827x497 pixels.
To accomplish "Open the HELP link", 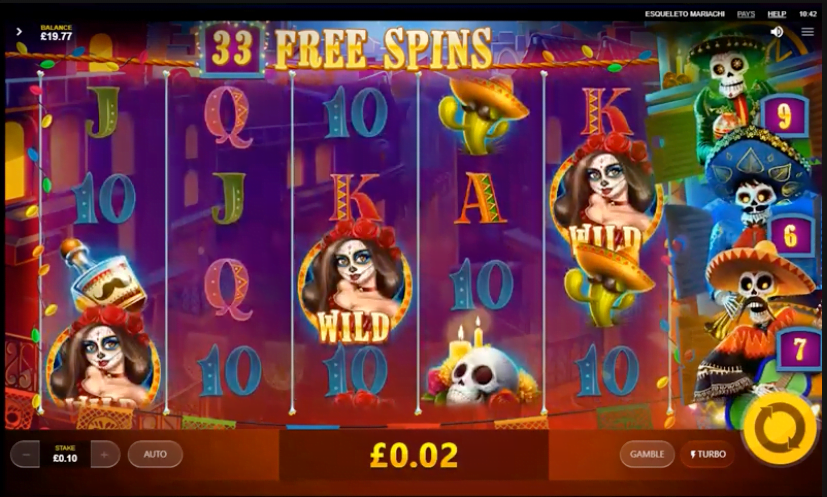I will pyautogui.click(x=776, y=14).
